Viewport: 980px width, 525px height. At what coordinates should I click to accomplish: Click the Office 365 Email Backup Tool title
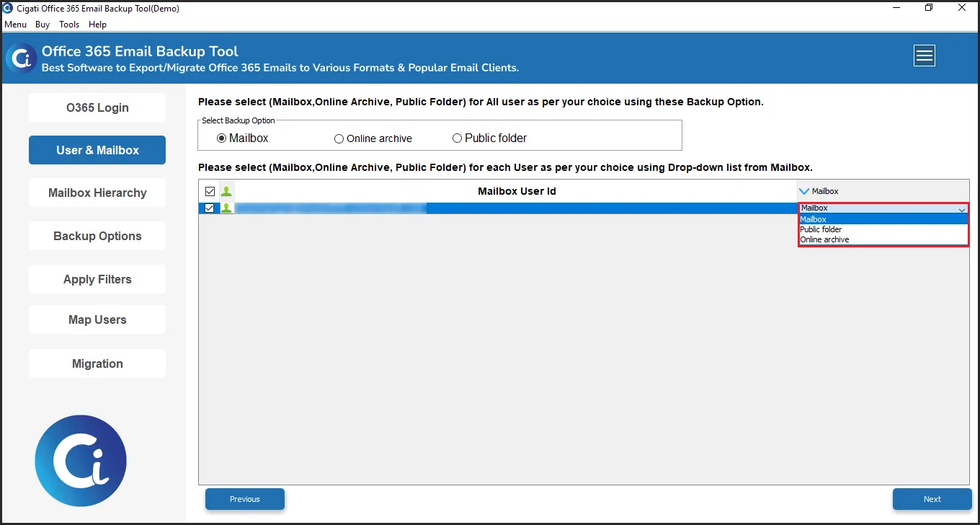tap(140, 51)
